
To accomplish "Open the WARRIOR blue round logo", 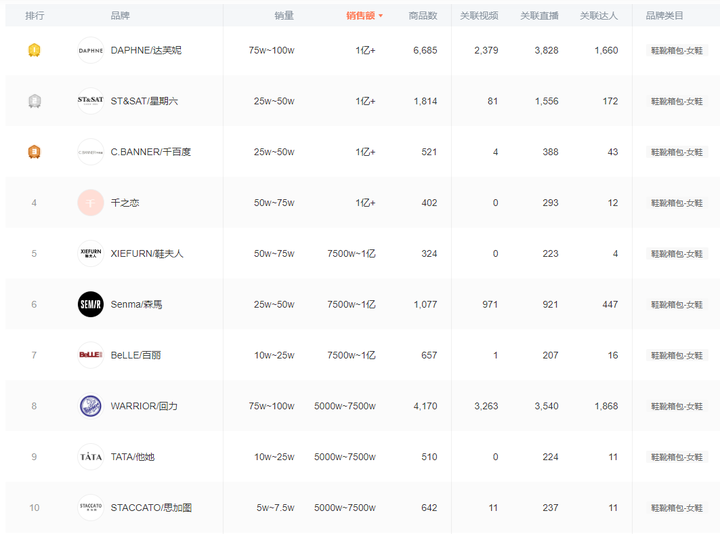I will [90, 406].
